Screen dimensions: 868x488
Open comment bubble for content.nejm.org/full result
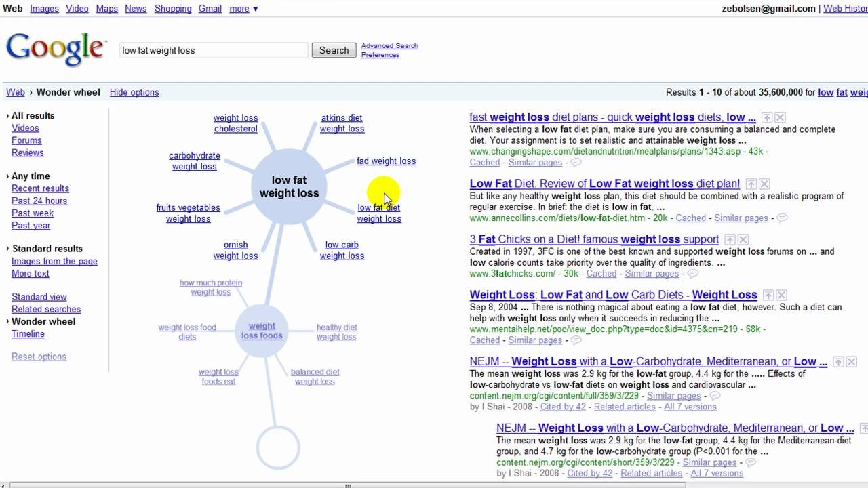coord(714,396)
